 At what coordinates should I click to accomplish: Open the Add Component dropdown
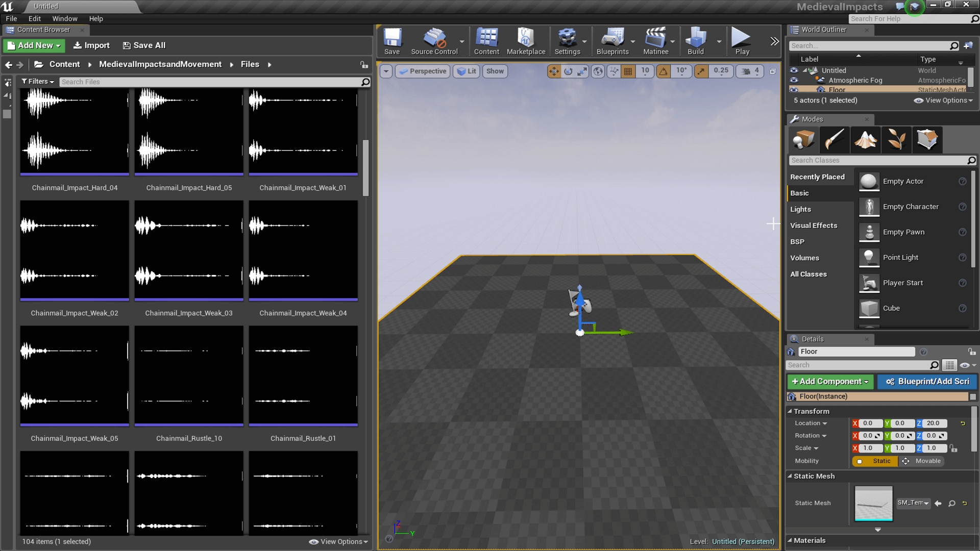[830, 382]
